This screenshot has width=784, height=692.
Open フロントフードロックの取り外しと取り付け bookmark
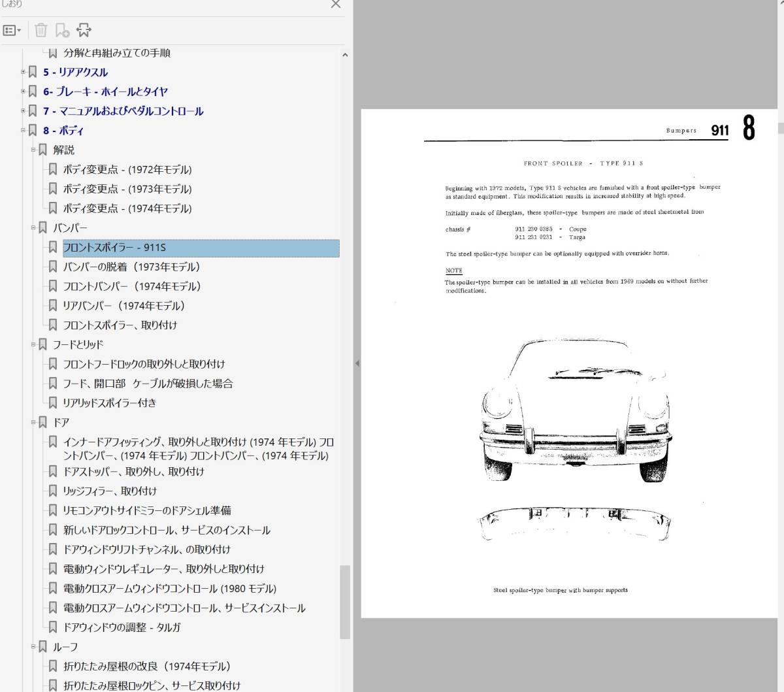coord(144,364)
